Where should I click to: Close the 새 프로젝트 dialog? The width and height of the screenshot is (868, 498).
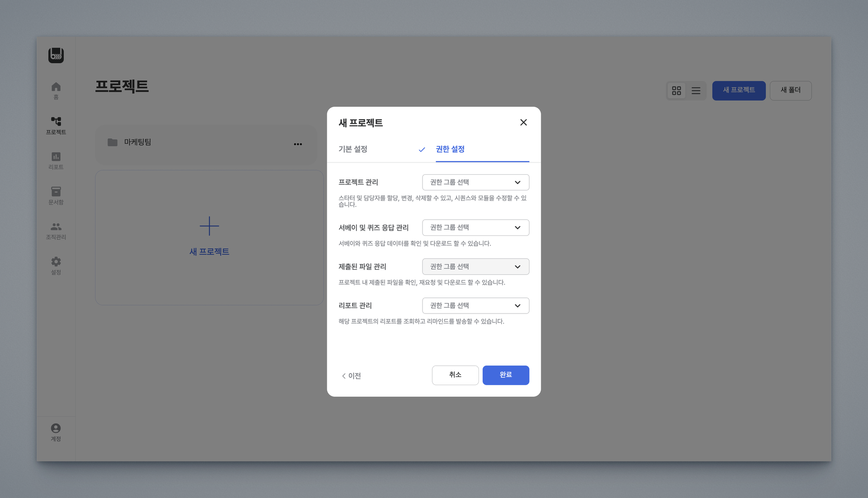pyautogui.click(x=523, y=123)
